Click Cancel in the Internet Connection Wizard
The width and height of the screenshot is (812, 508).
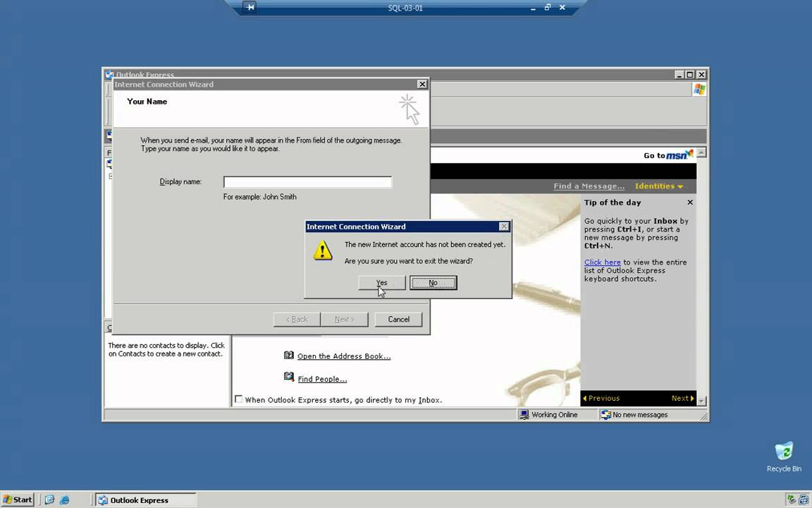[x=398, y=320]
